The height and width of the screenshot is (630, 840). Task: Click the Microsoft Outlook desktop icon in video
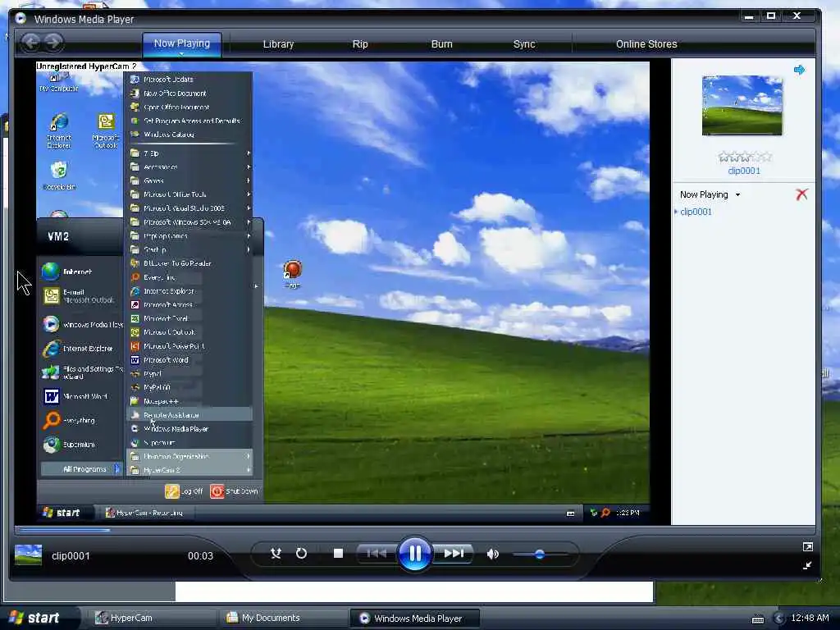(106, 131)
